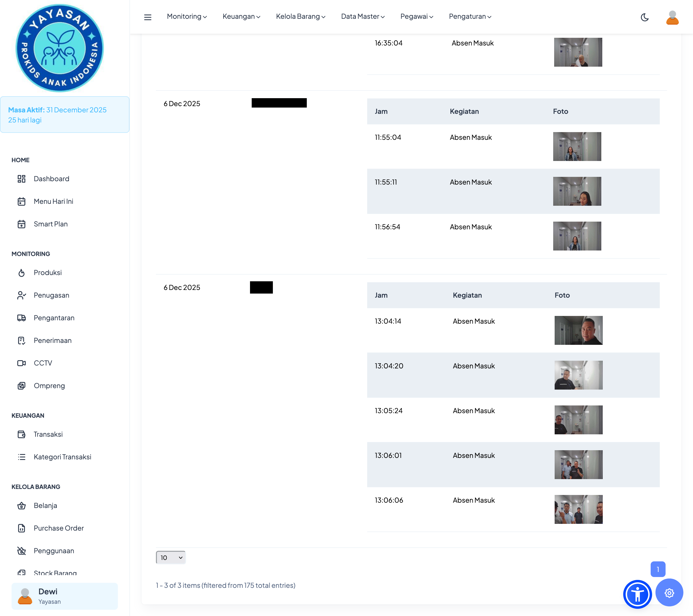Change the rows per page selector
The image size is (693, 616).
171,557
